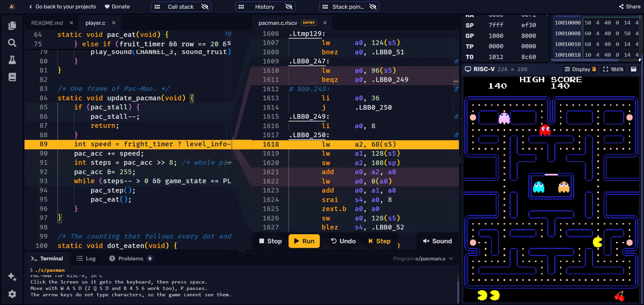Click the Run button

coord(304,241)
